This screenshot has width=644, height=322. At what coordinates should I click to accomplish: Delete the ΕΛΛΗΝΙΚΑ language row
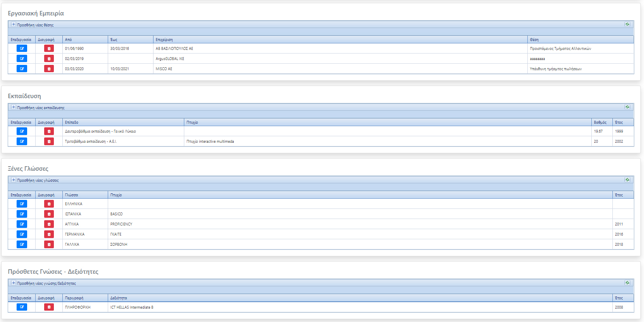[x=49, y=204]
